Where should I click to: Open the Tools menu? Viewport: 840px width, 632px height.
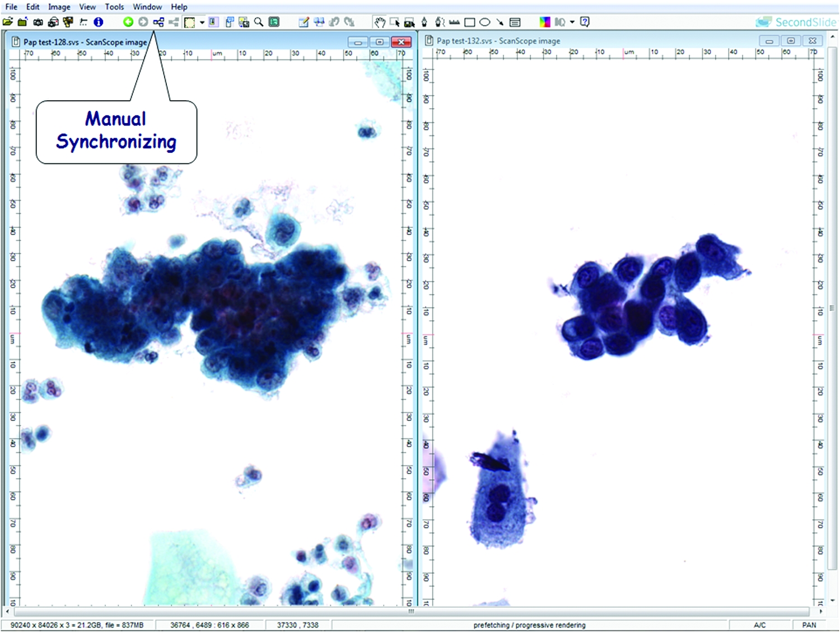[x=114, y=7]
